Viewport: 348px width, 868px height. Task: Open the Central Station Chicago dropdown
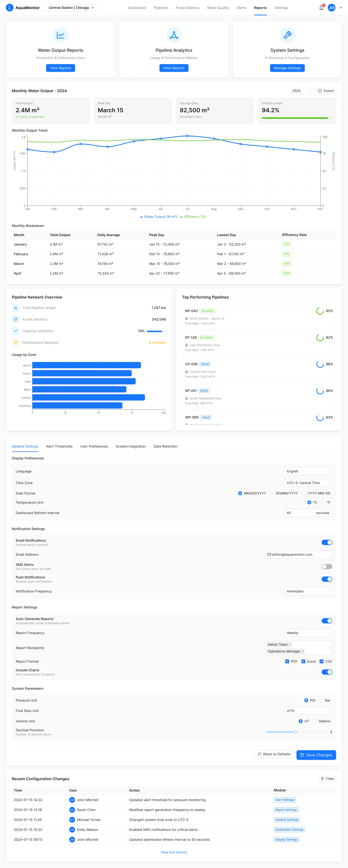71,7
